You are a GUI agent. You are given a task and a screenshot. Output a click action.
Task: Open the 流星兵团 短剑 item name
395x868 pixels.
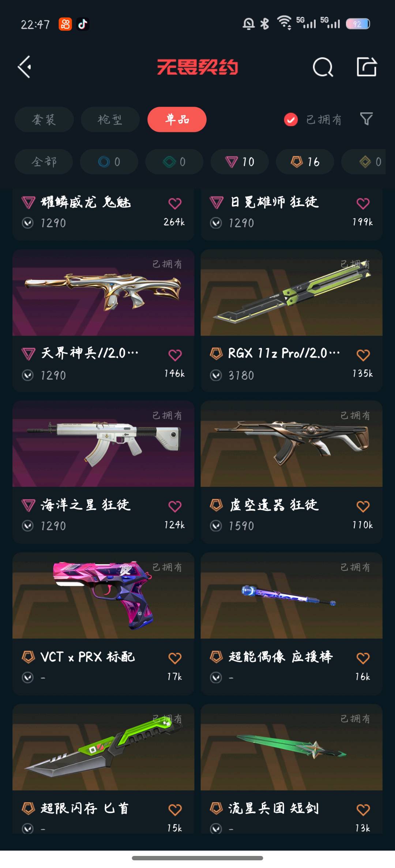click(x=274, y=808)
